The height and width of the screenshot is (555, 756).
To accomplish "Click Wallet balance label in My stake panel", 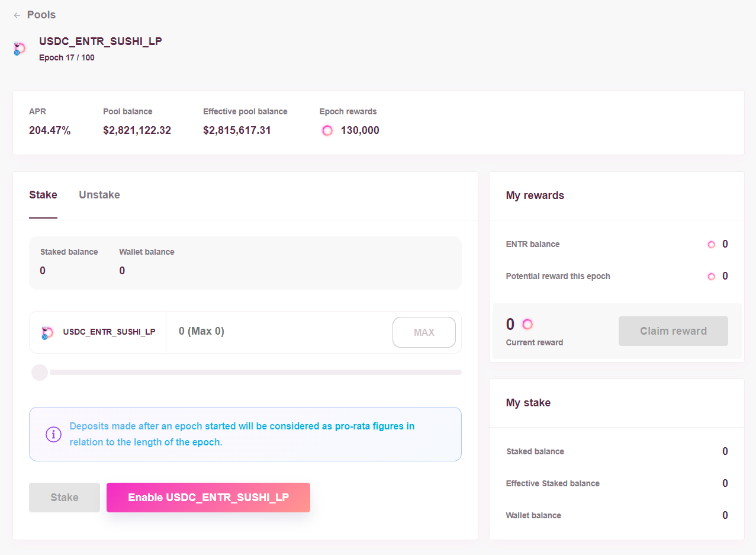I will click(x=533, y=515).
